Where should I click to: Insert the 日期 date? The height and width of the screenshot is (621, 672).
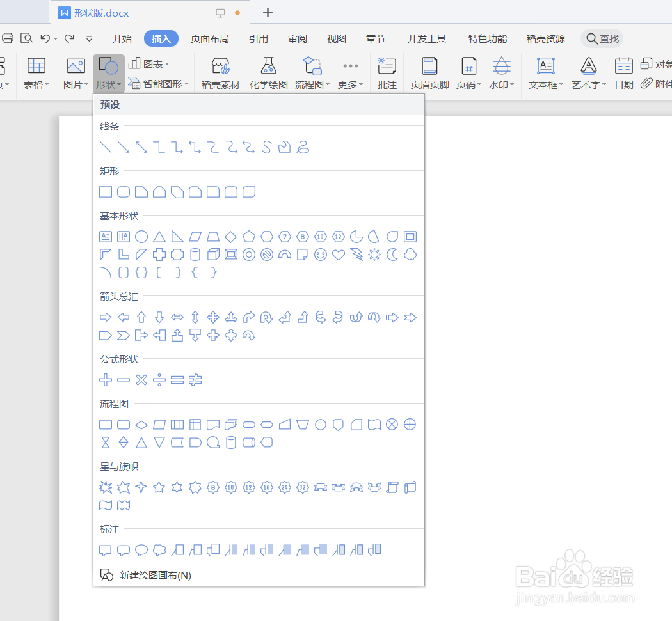624,74
